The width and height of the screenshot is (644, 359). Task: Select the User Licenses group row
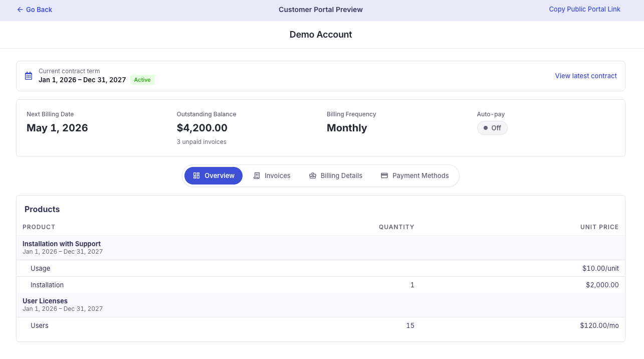point(321,305)
